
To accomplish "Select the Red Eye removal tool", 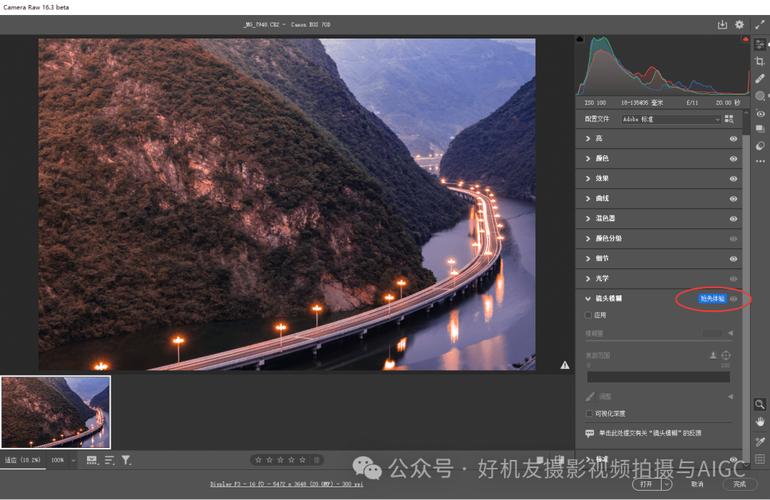I will 760,113.
